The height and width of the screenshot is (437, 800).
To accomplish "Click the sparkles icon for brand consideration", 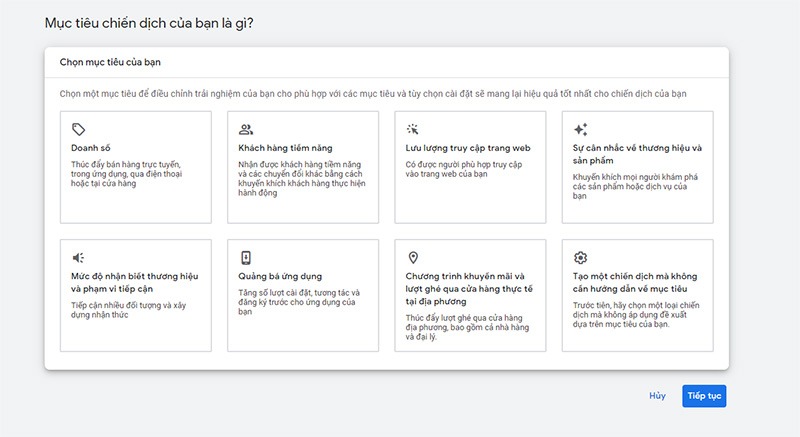I will (581, 130).
